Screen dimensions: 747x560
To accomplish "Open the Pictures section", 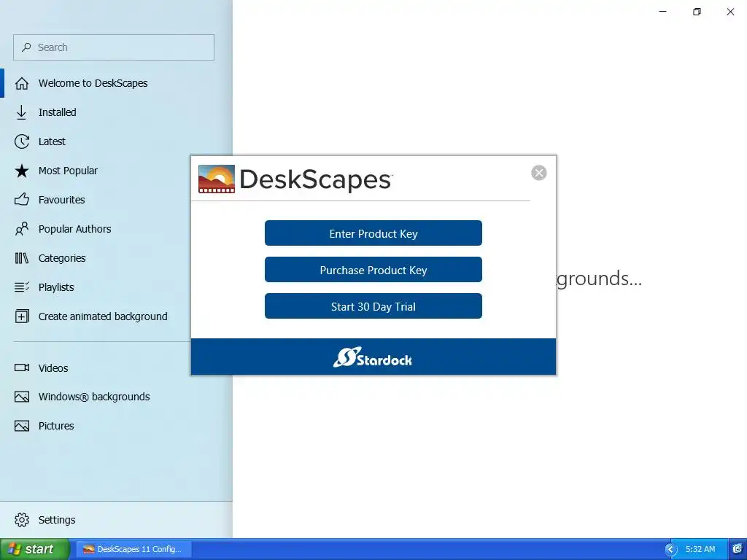I will pyautogui.click(x=116, y=426).
